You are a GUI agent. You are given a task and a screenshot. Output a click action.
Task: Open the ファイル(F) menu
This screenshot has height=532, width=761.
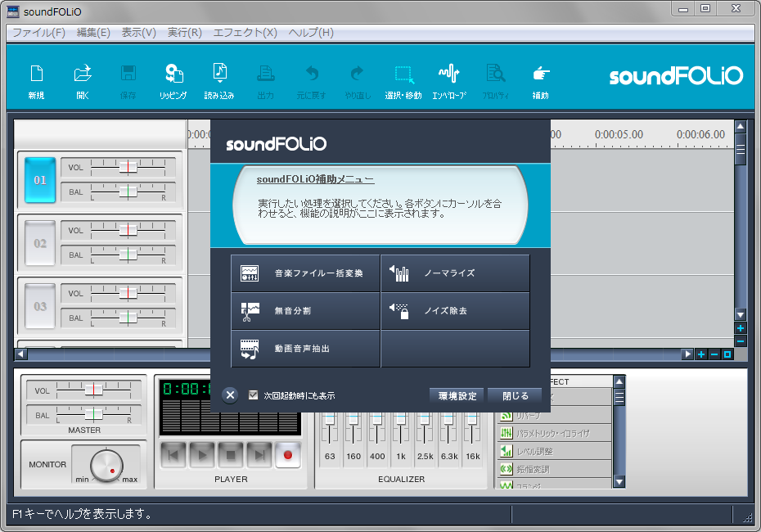coord(38,33)
